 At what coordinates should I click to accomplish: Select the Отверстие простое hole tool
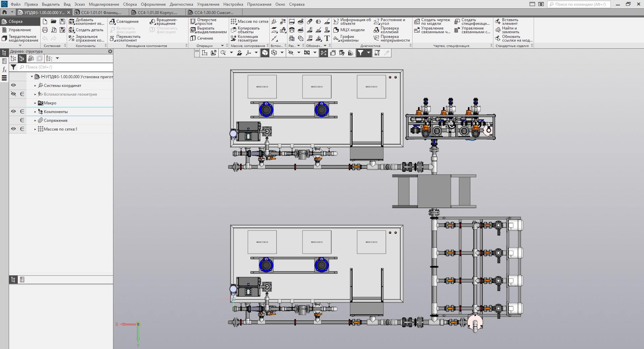pos(193,22)
